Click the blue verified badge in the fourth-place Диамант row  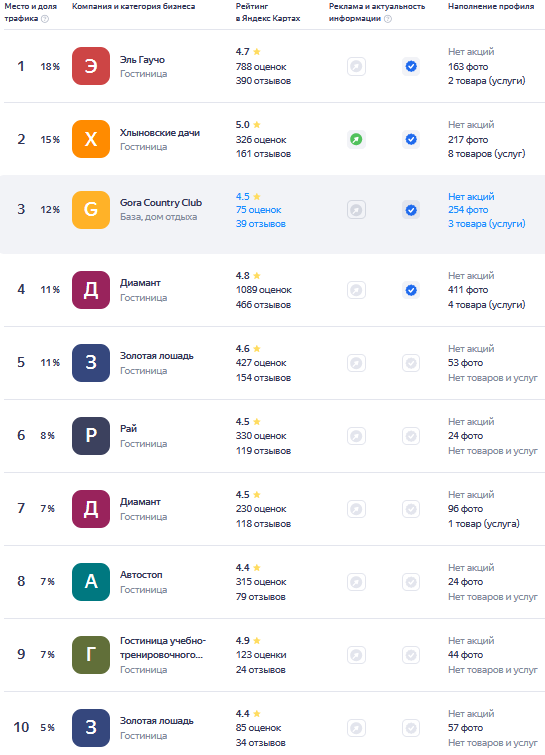click(411, 290)
